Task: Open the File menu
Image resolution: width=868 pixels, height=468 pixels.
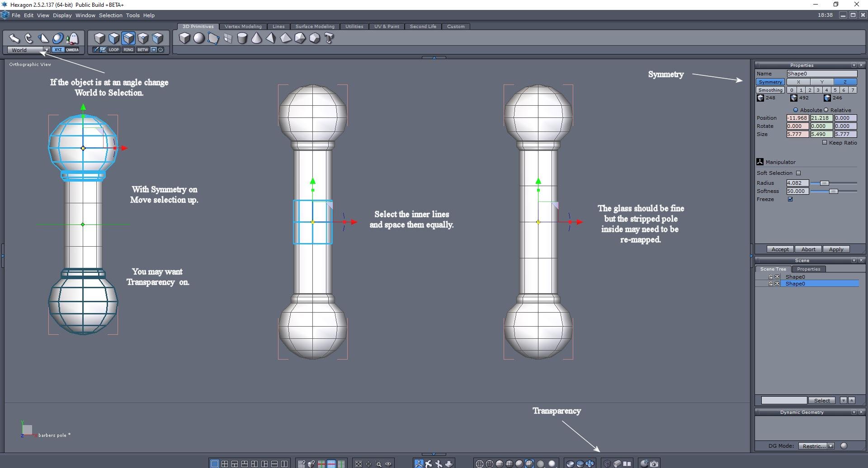Action: [16, 15]
